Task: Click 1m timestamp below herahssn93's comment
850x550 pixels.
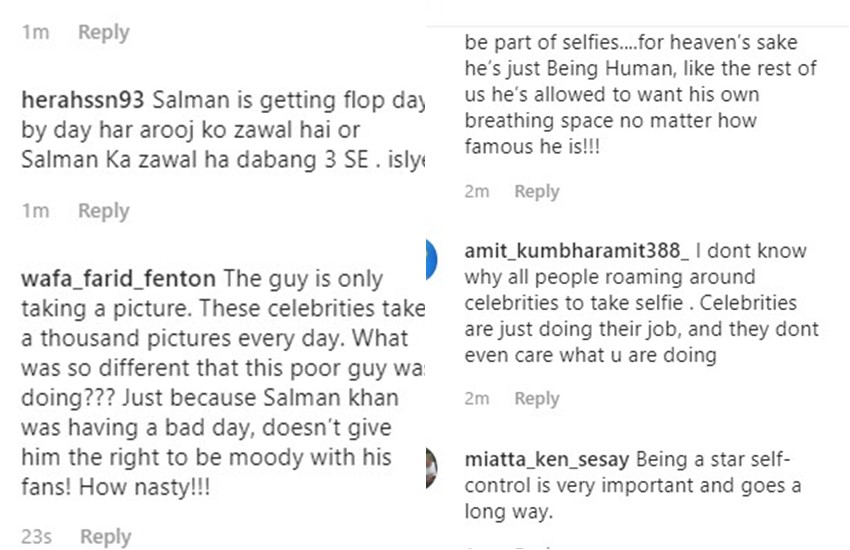Action: tap(34, 211)
